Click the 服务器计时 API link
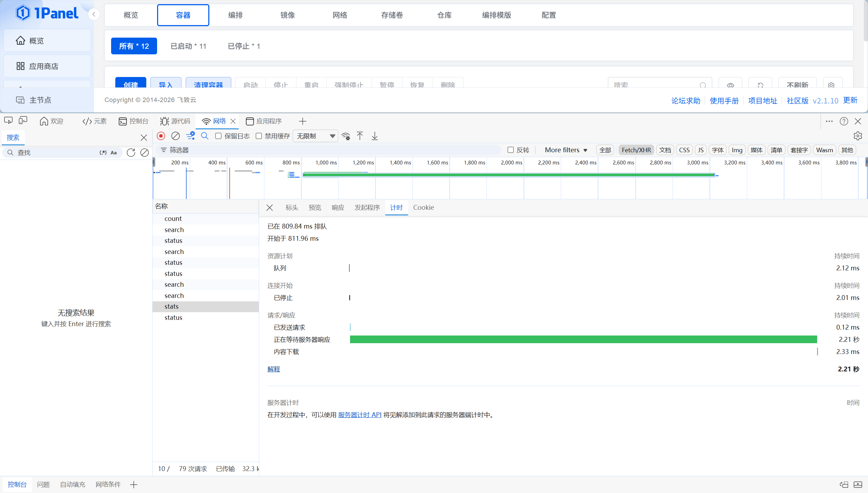 point(359,415)
